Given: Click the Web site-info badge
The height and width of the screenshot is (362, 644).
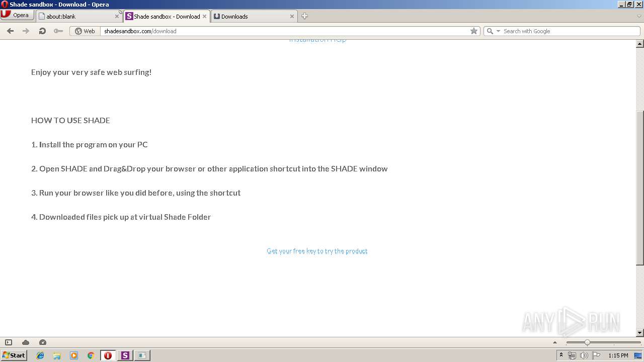Looking at the screenshot, I should coord(85,31).
